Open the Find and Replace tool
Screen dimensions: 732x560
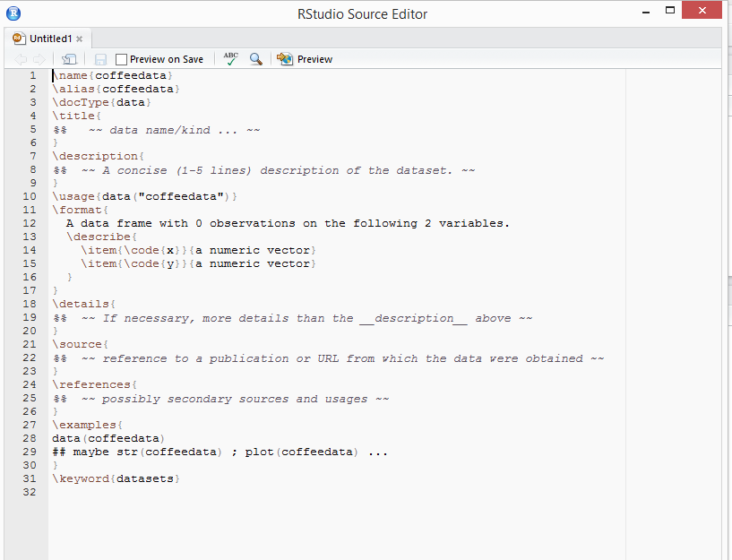[256, 58]
